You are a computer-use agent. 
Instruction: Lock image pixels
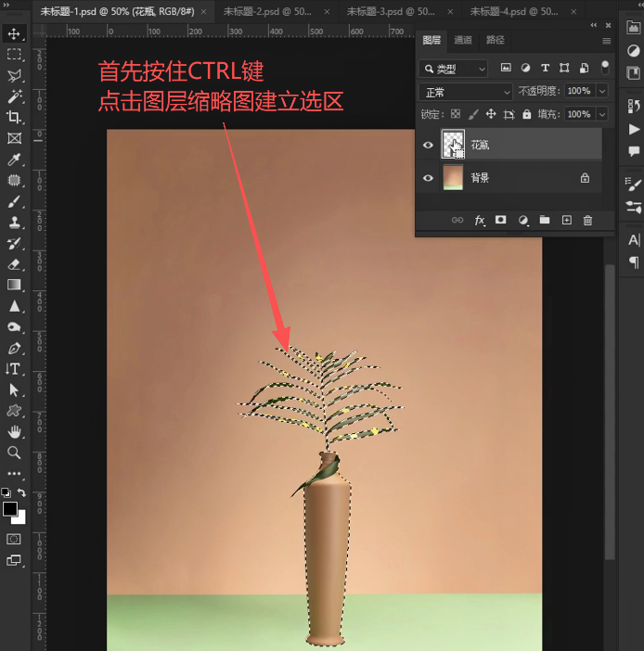[473, 114]
